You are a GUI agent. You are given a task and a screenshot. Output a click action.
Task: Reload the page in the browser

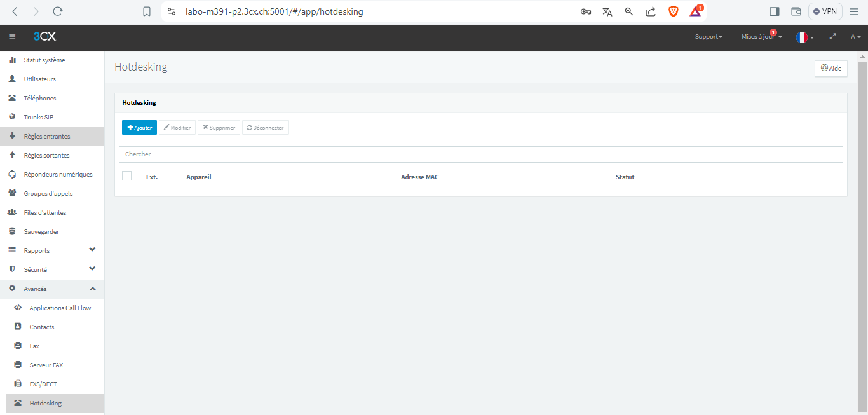58,11
